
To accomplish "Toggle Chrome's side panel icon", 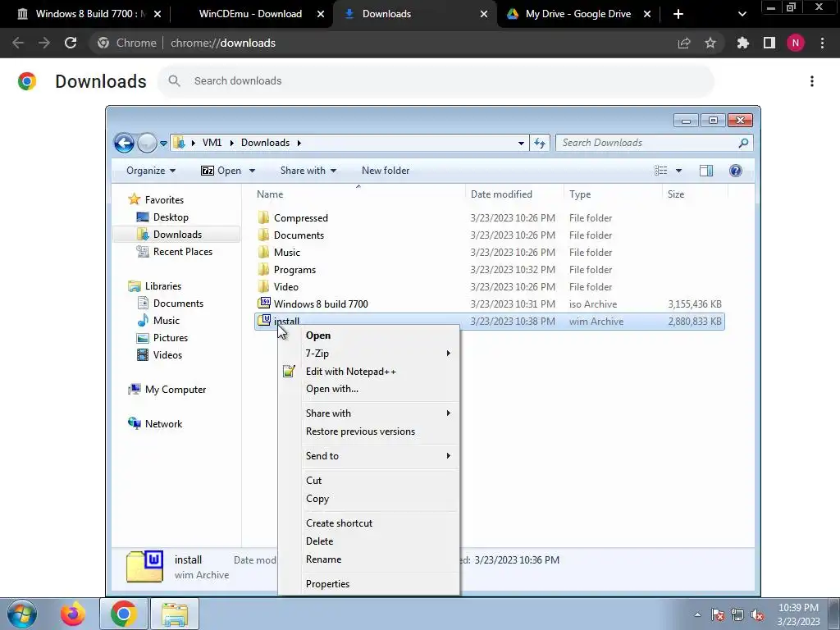I will pyautogui.click(x=769, y=43).
